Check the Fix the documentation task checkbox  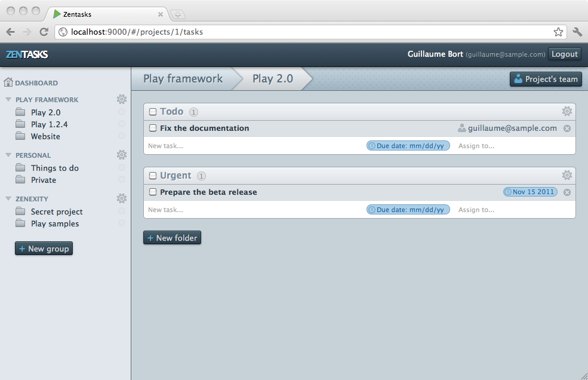tap(153, 128)
